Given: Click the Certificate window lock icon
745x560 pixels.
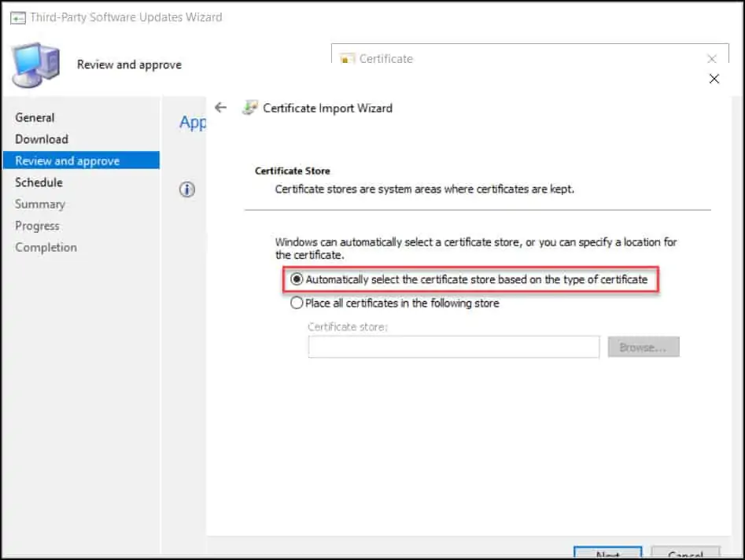Looking at the screenshot, I should [x=346, y=59].
